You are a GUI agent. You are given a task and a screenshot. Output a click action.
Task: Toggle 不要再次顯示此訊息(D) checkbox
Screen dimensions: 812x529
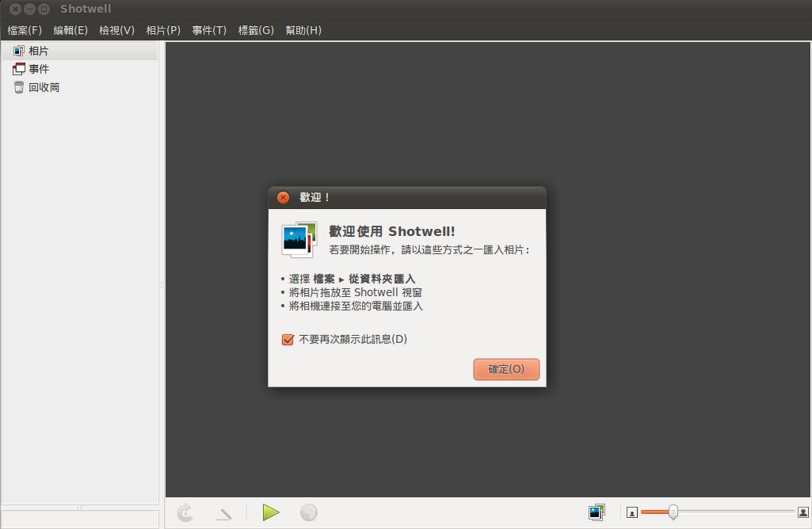288,340
